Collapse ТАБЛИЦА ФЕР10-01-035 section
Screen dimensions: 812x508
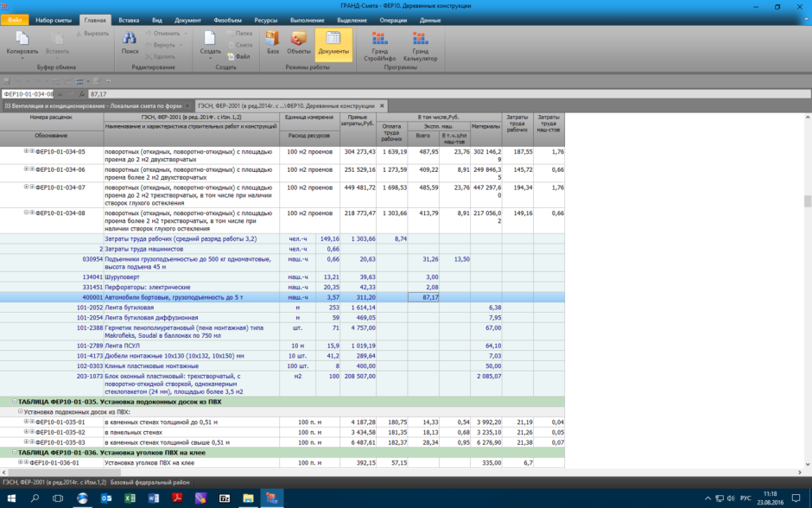15,402
